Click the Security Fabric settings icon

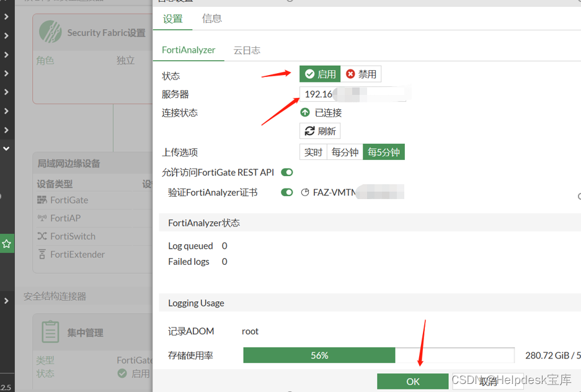(50, 32)
